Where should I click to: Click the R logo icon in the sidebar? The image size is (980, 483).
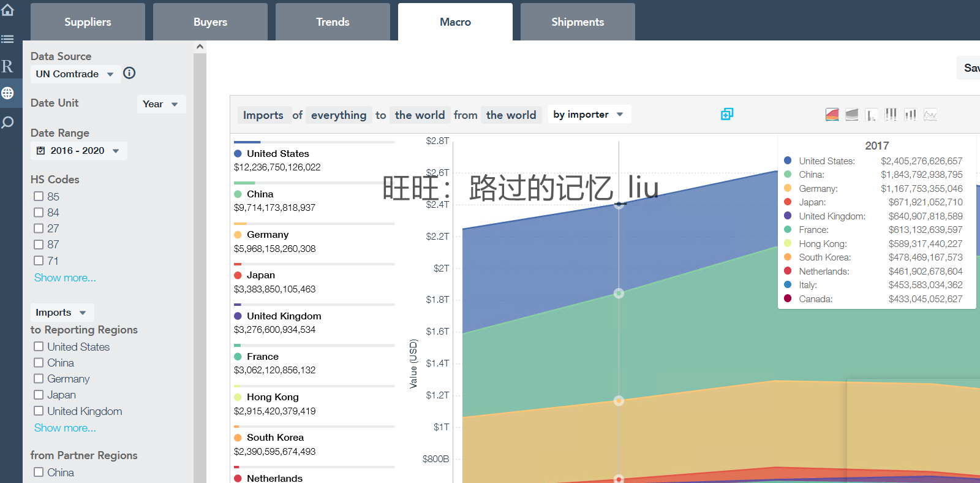[7, 66]
